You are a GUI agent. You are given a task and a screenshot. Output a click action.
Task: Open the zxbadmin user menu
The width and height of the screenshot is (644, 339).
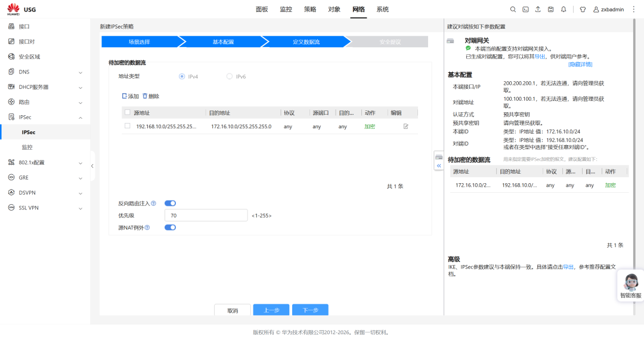click(x=608, y=10)
